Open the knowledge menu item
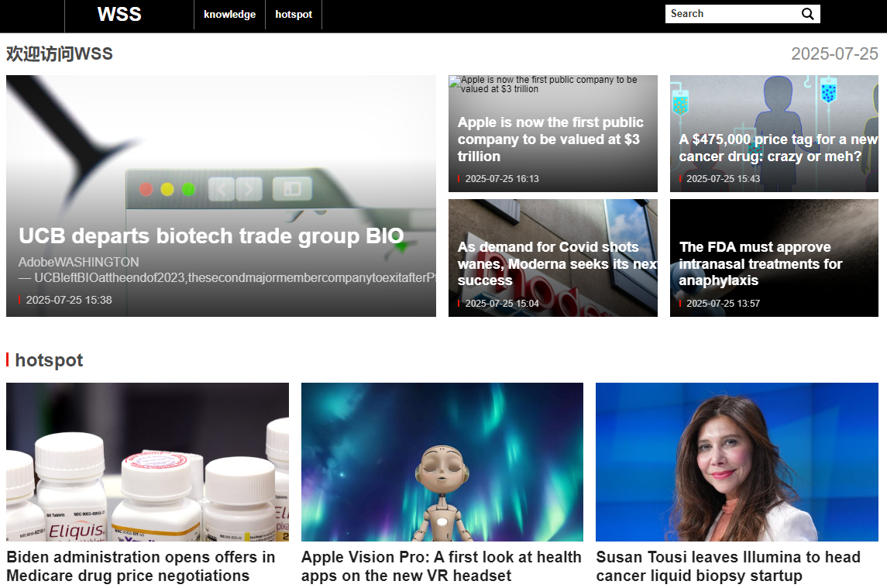The width and height of the screenshot is (887, 588). [229, 14]
